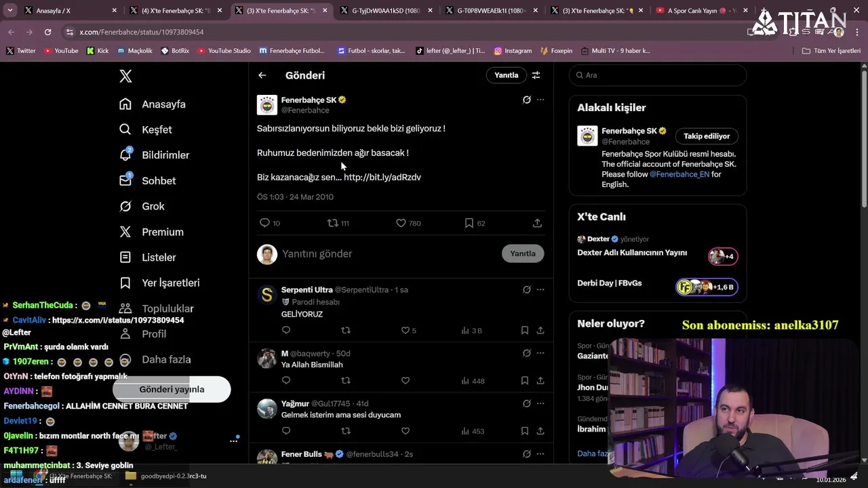
Task: Open Sohbet messages
Action: (148, 181)
